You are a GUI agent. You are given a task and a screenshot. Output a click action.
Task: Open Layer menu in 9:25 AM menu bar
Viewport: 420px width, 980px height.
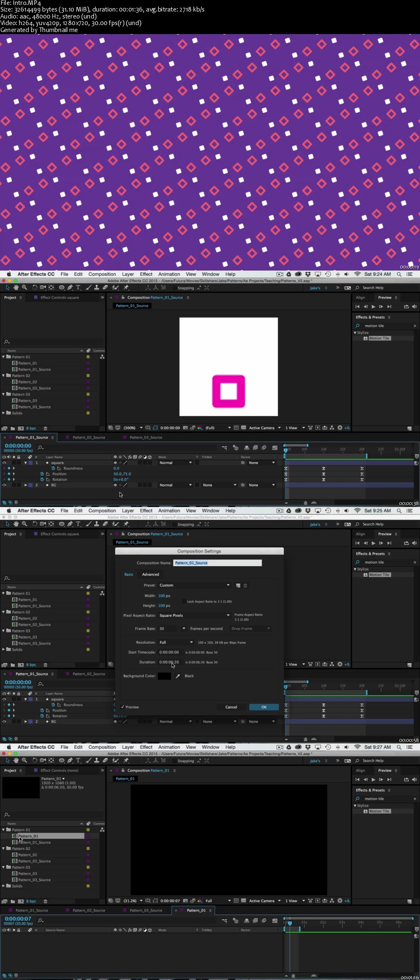click(x=128, y=511)
